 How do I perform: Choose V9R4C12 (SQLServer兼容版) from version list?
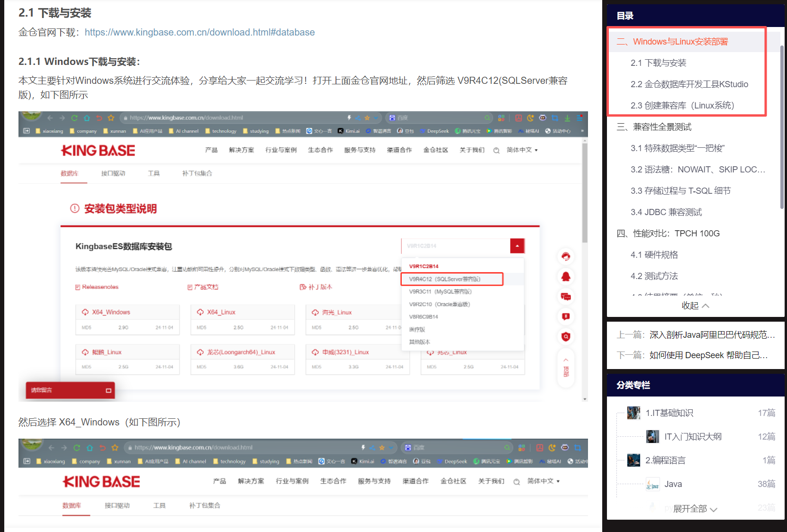tap(452, 279)
